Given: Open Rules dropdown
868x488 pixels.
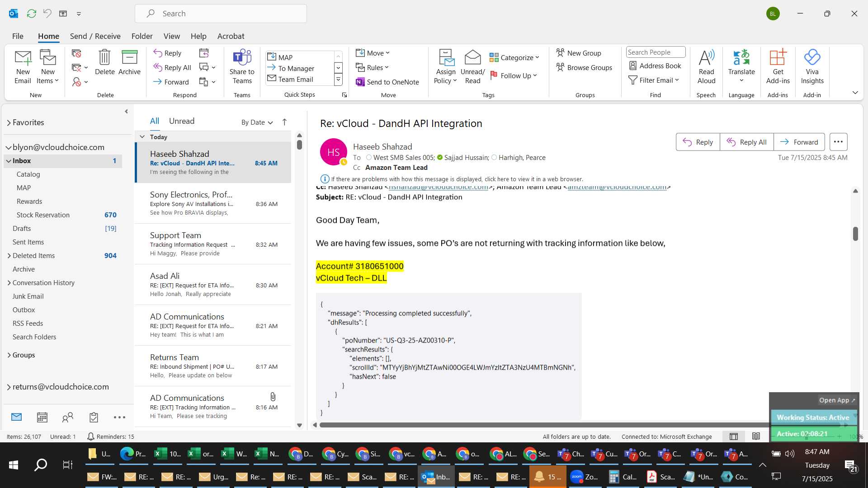Looking at the screenshot, I should (x=372, y=67).
